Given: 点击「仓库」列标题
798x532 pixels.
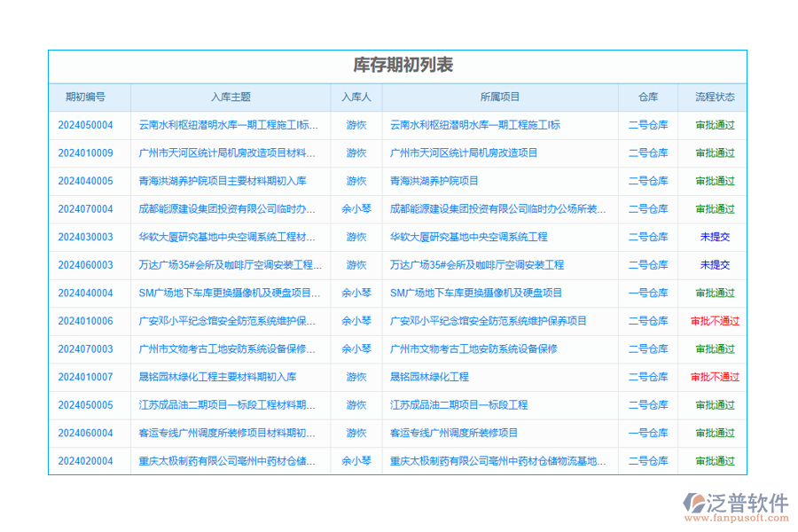Looking at the screenshot, I should (645, 98).
